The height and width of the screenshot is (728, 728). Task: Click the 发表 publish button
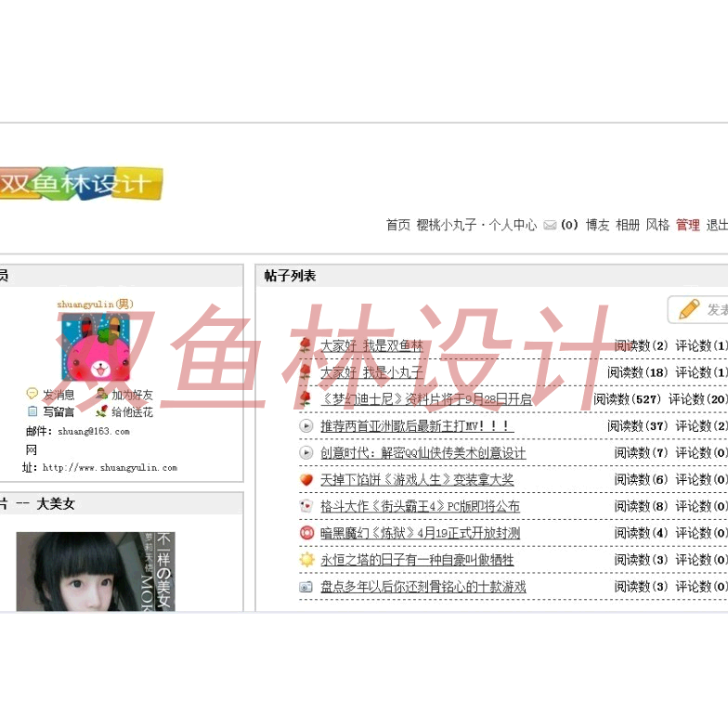(x=698, y=309)
